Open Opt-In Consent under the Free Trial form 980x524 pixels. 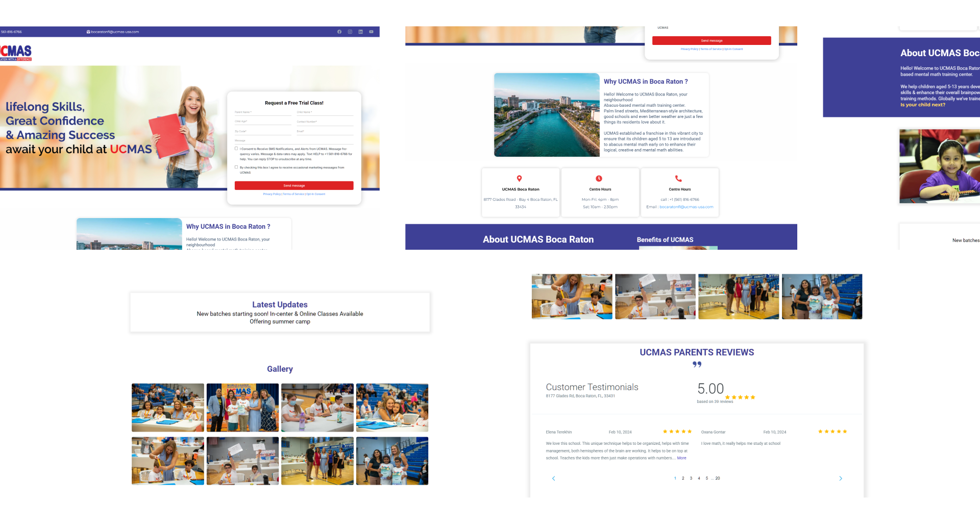pos(316,194)
